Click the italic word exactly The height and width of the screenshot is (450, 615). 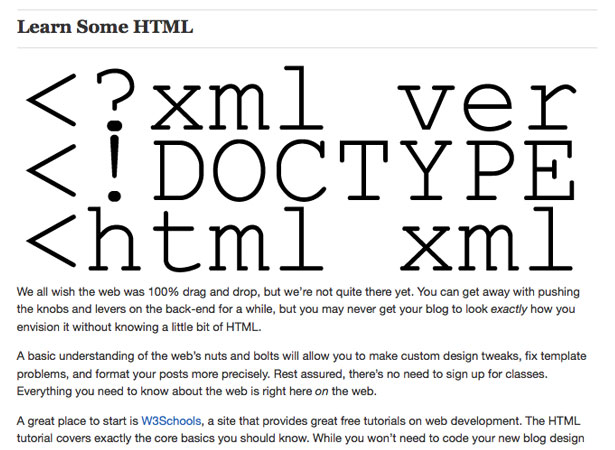(x=509, y=309)
